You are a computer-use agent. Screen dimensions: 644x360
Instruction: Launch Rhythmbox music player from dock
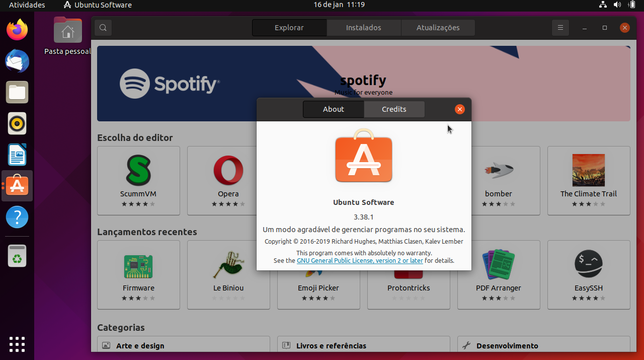point(17,123)
